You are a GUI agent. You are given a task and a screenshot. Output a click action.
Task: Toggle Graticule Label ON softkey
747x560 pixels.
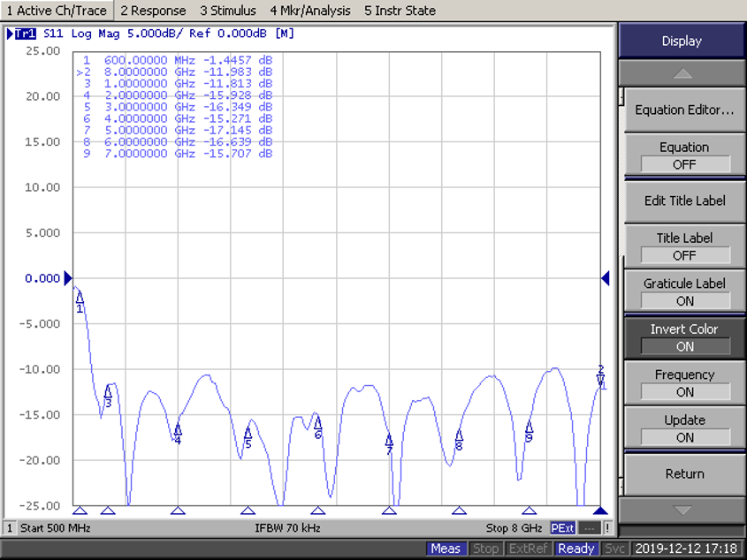click(x=684, y=291)
